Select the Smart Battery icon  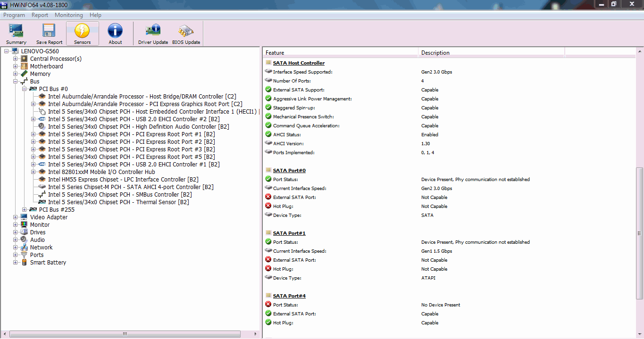point(24,263)
